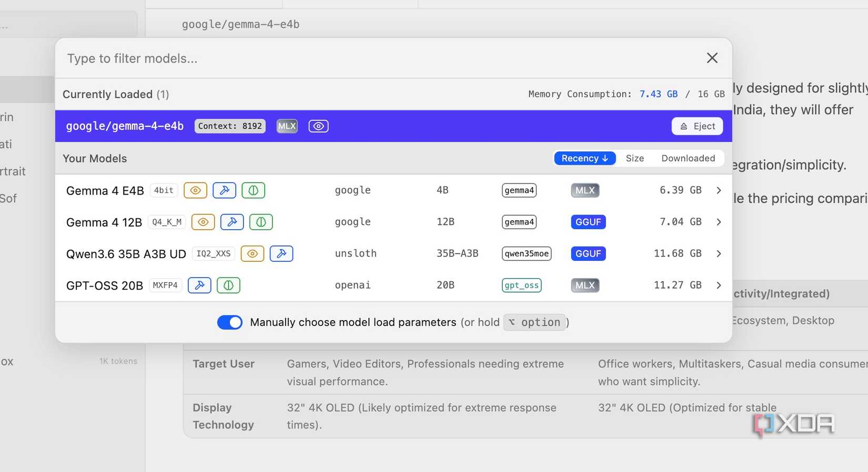Click the gemma4 architecture tag on Gemma 4 E4B
The image size is (868, 472).
(519, 190)
